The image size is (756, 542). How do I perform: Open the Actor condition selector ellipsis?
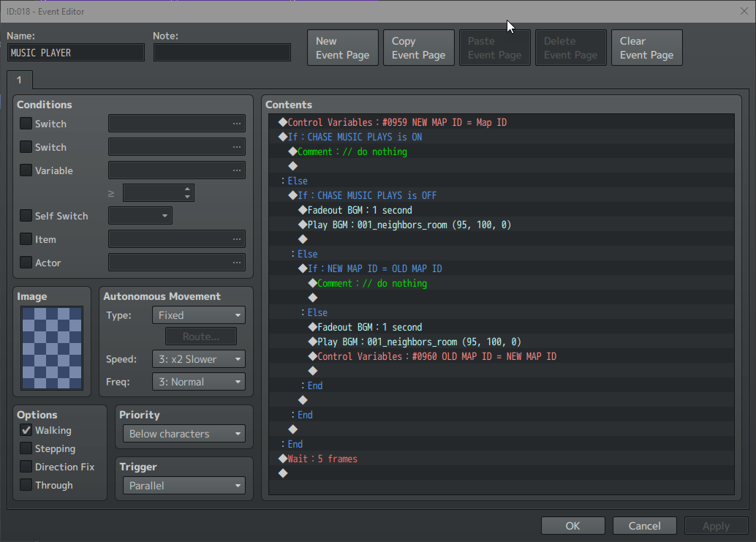236,263
